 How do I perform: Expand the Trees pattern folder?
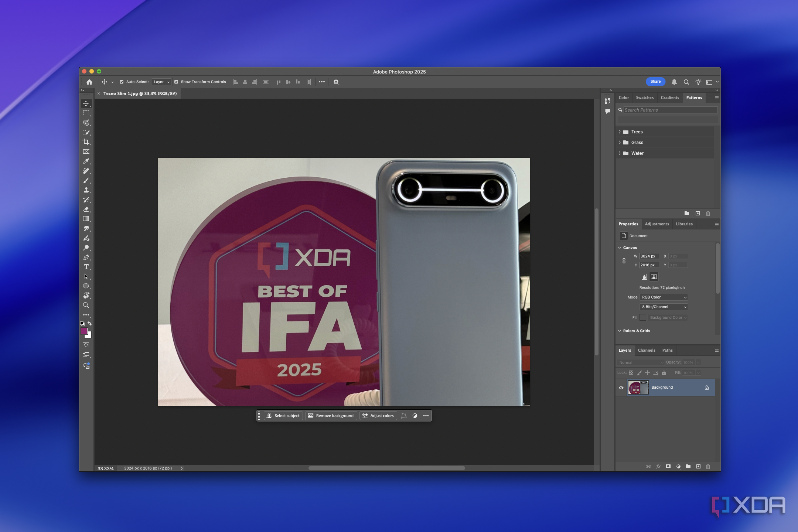(620, 132)
